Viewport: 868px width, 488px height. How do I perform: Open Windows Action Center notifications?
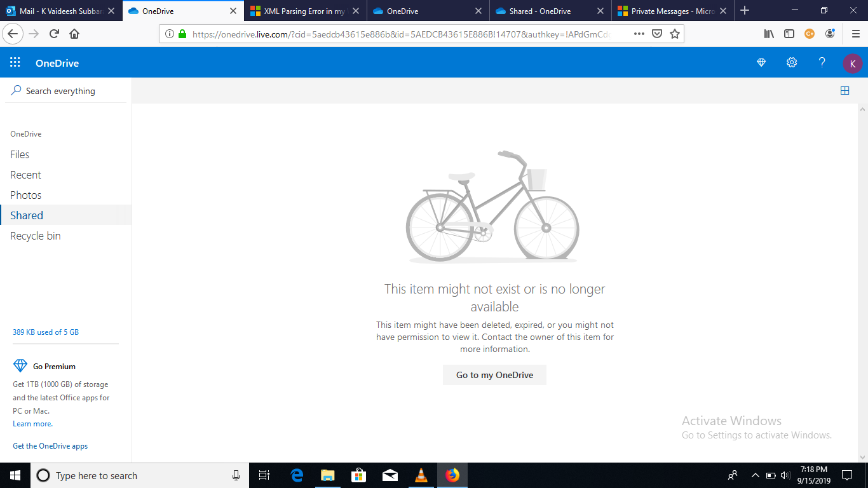847,475
